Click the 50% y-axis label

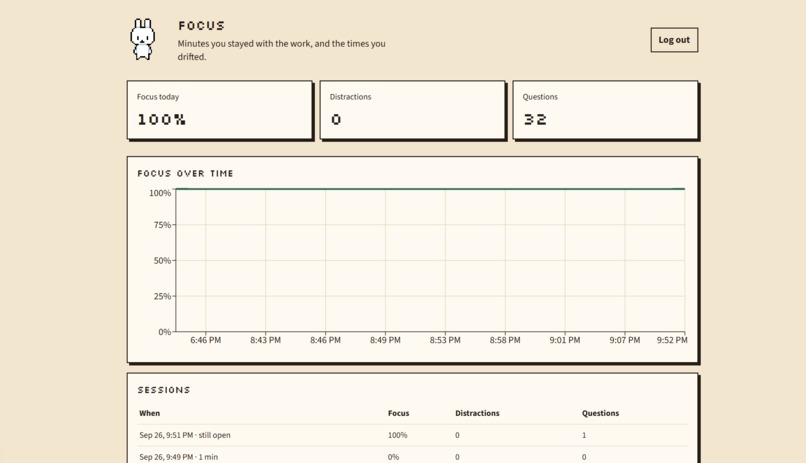pos(162,261)
